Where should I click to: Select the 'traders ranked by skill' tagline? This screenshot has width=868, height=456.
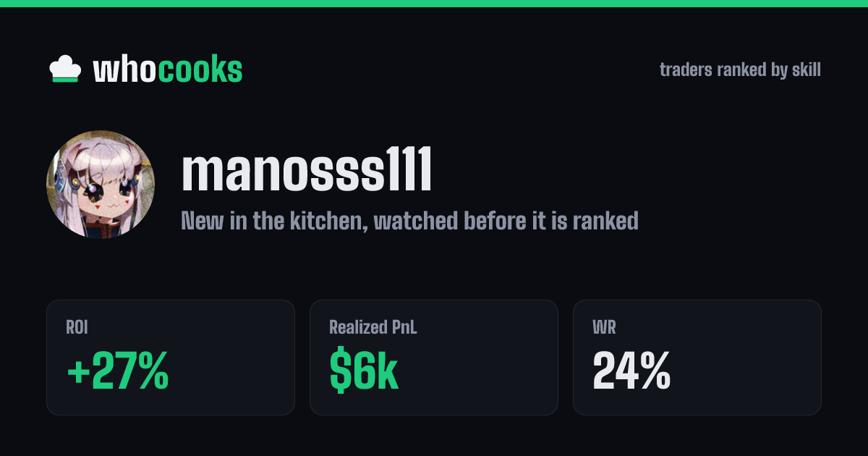pos(740,70)
